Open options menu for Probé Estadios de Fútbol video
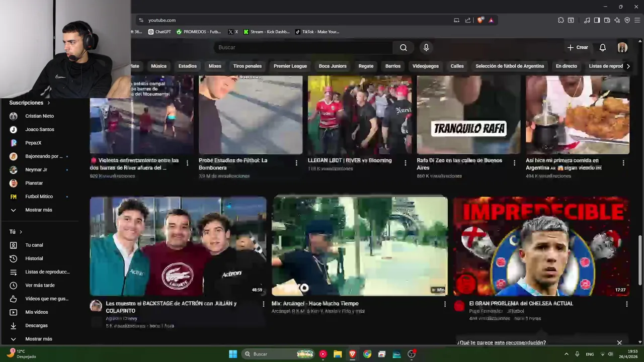 click(x=296, y=163)
